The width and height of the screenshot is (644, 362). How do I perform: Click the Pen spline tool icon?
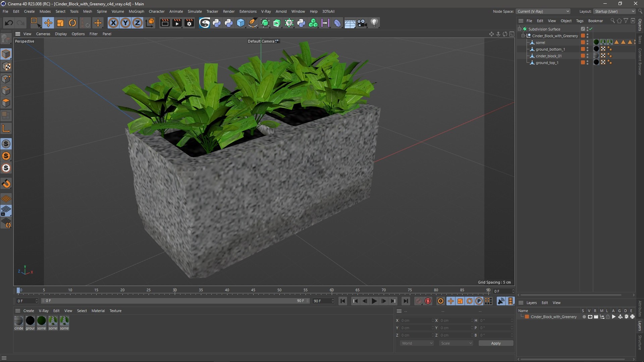[x=253, y=23]
